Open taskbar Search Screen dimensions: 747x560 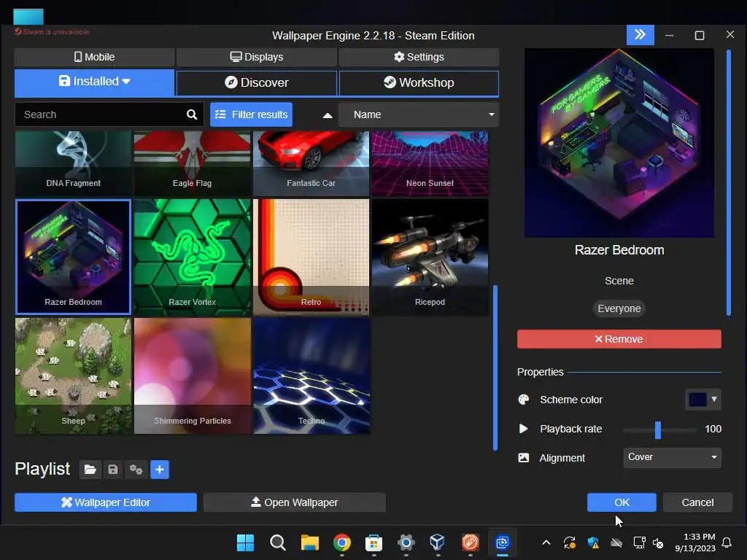pos(277,542)
